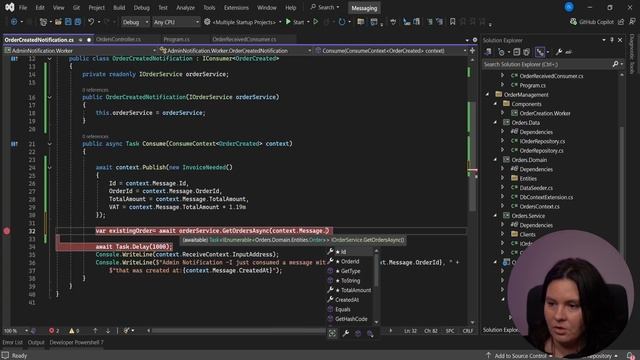Click Start Without Debugging outline arrow

pyautogui.click(x=316, y=22)
